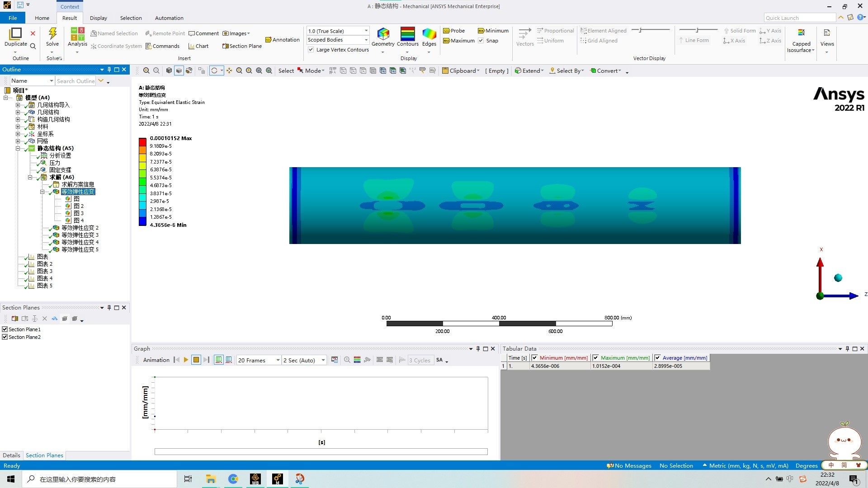Click the Capped Isosurface icon

pyautogui.click(x=801, y=33)
